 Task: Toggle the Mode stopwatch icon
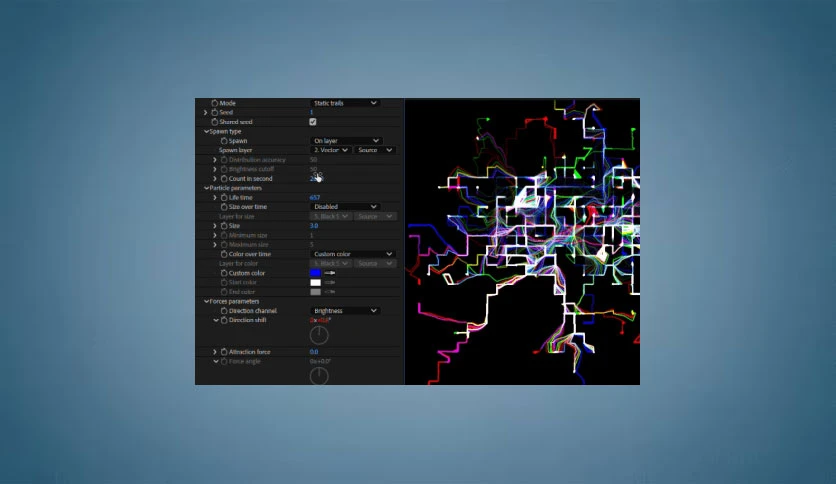214,103
